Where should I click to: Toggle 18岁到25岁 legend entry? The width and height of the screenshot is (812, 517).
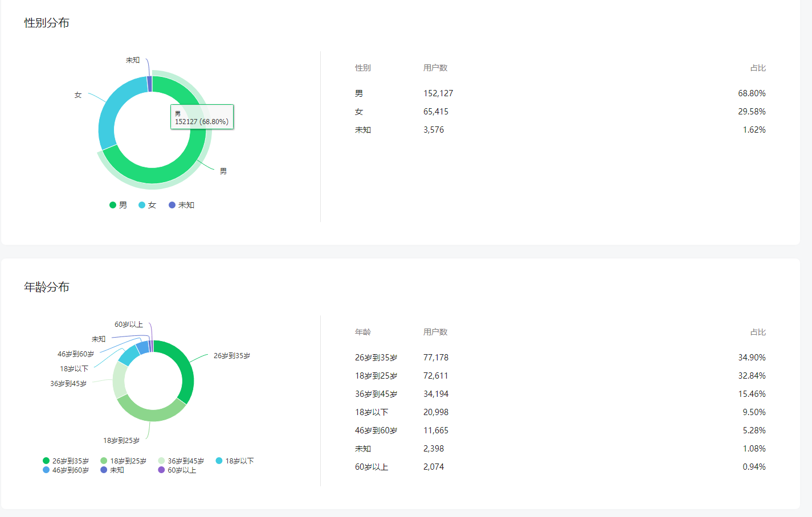tap(123, 461)
